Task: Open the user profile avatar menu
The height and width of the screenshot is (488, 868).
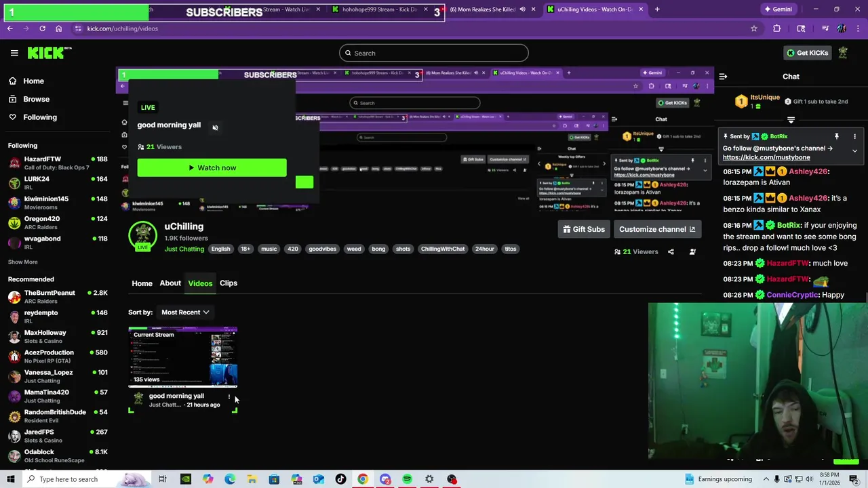Action: (x=843, y=53)
